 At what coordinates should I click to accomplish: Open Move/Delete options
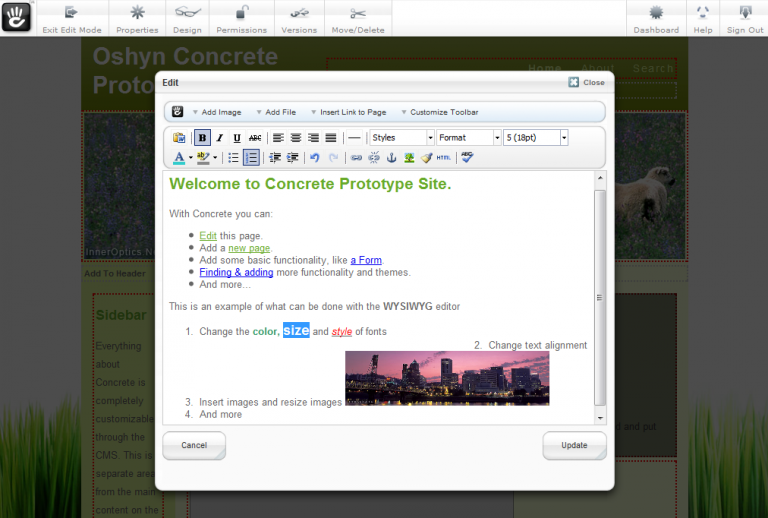[x=358, y=19]
